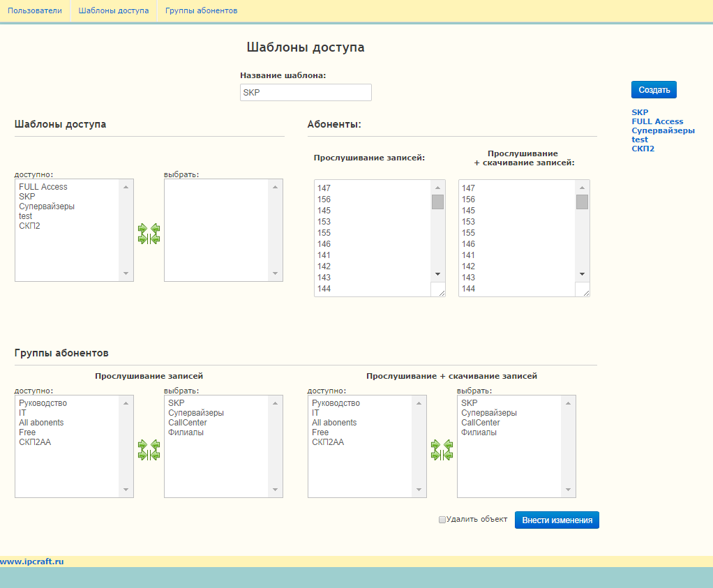Click move-all-left barred arrow in listening-only groups section
Screen dimensions: 713x588
coord(155,455)
